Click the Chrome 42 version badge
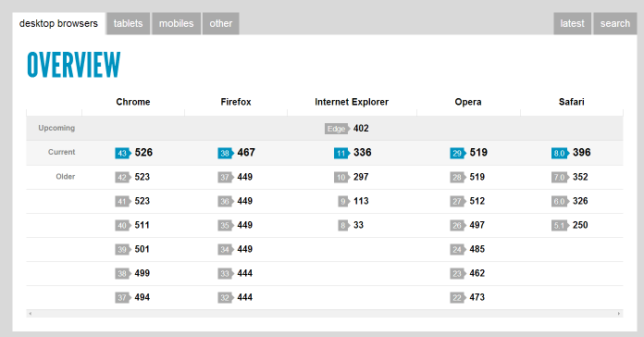Image resolution: width=644 pixels, height=337 pixels. click(123, 178)
